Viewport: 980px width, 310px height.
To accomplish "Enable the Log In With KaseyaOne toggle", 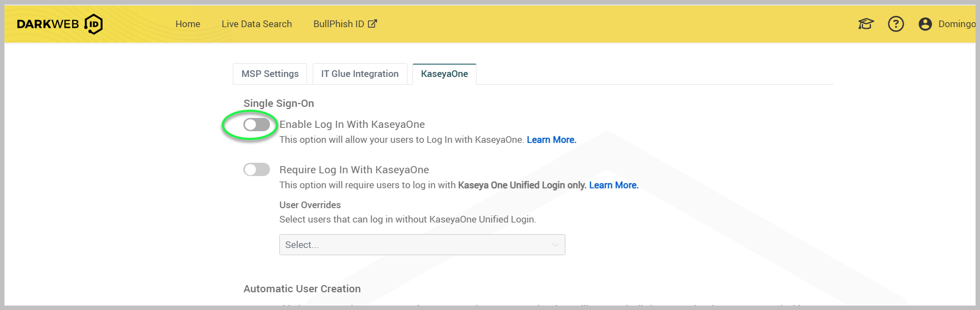I will tap(257, 125).
